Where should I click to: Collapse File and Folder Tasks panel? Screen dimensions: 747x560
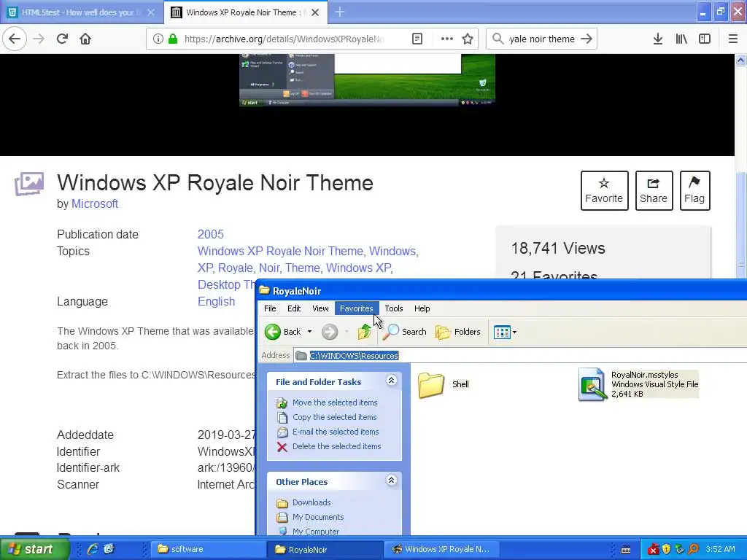pos(391,381)
